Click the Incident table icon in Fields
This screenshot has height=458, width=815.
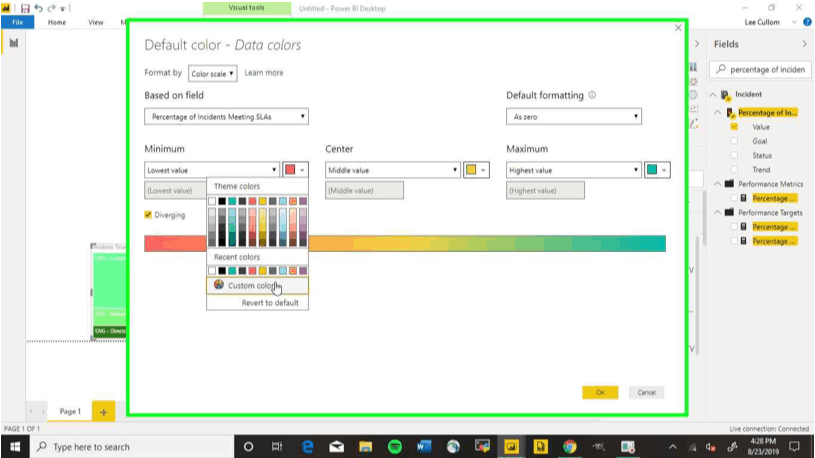click(x=726, y=95)
